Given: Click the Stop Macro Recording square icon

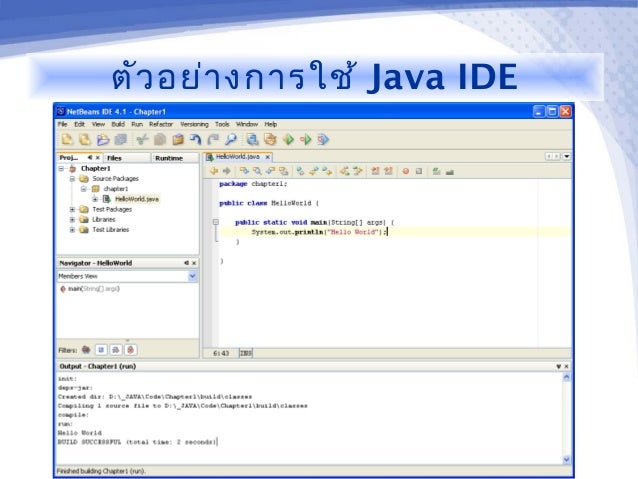Looking at the screenshot, I should (419, 171).
